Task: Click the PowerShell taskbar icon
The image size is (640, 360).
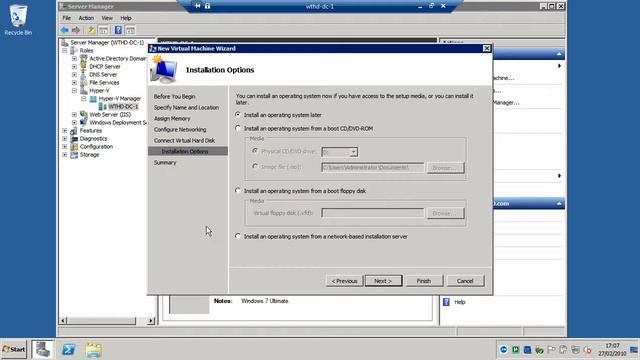Action: click(69, 350)
